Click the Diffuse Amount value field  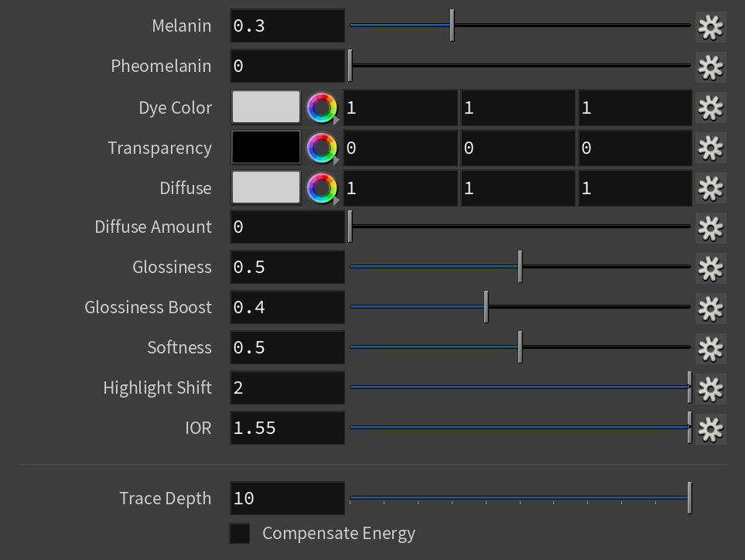click(x=288, y=227)
